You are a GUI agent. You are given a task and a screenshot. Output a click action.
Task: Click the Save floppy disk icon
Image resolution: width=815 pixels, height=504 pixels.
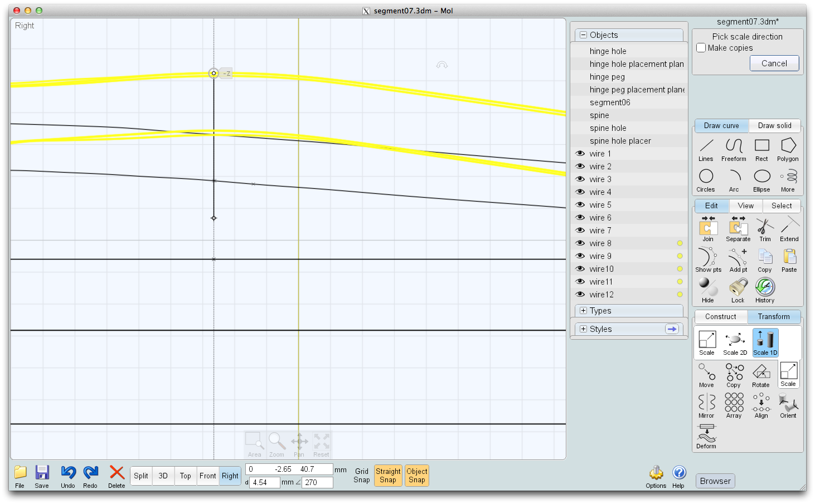[42, 477]
